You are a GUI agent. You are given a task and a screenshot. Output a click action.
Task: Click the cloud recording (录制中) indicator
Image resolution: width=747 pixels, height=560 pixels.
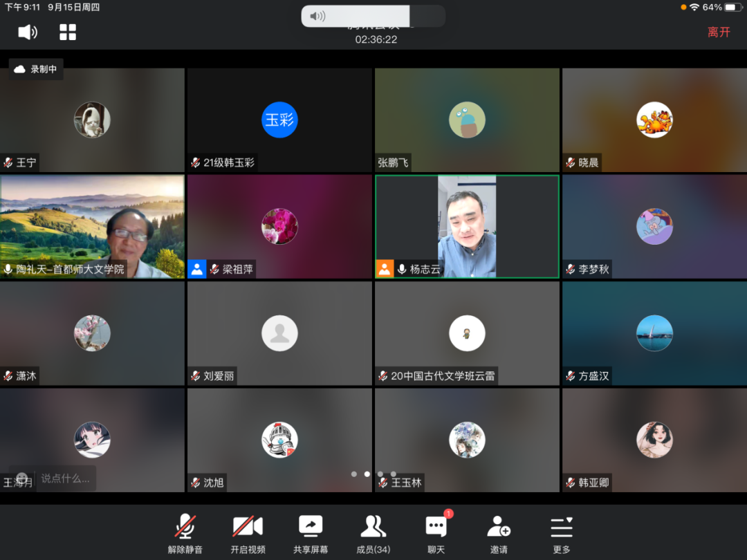(36, 69)
